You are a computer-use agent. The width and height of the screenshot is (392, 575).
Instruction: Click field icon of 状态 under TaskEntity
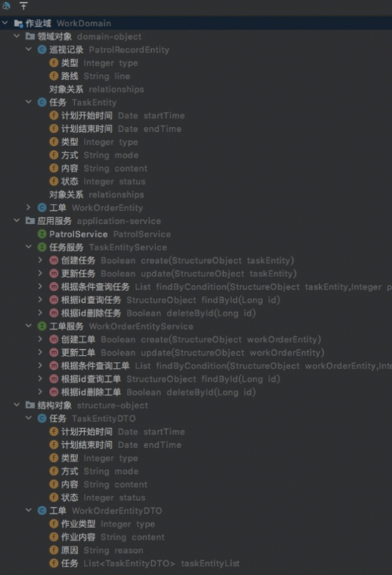pyautogui.click(x=54, y=181)
